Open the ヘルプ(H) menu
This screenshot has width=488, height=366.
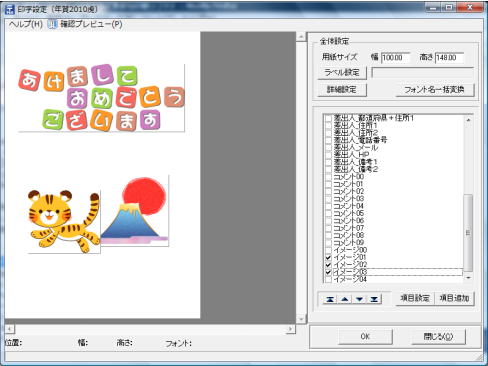coord(25,24)
